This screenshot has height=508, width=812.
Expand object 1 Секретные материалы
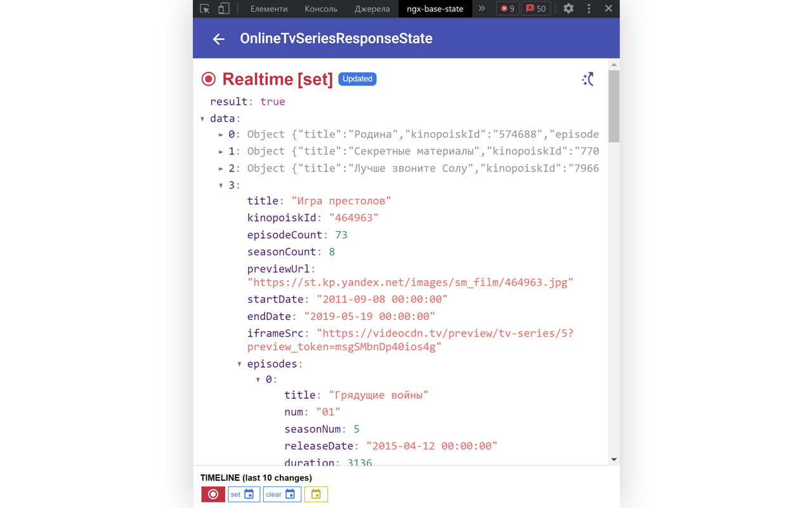click(221, 152)
